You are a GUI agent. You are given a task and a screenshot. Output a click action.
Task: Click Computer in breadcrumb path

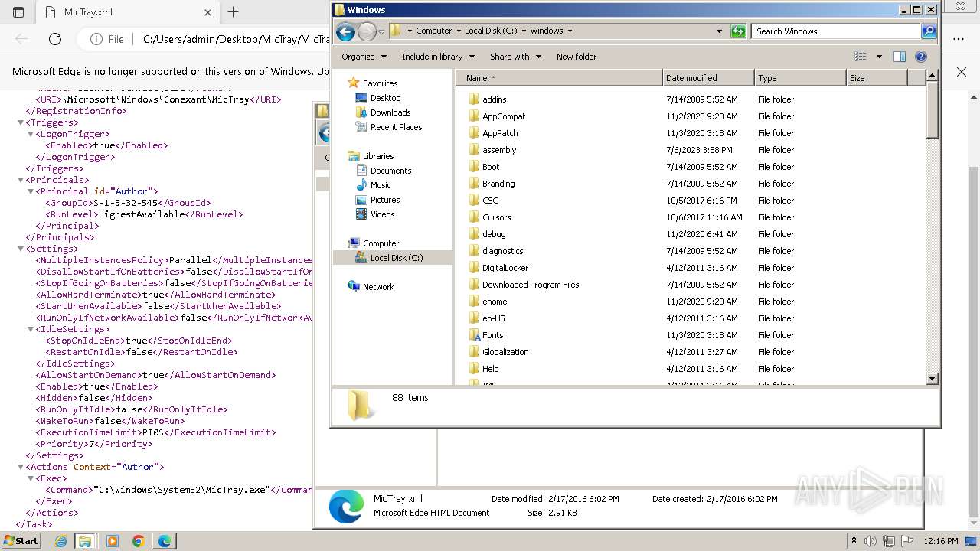coord(433,31)
